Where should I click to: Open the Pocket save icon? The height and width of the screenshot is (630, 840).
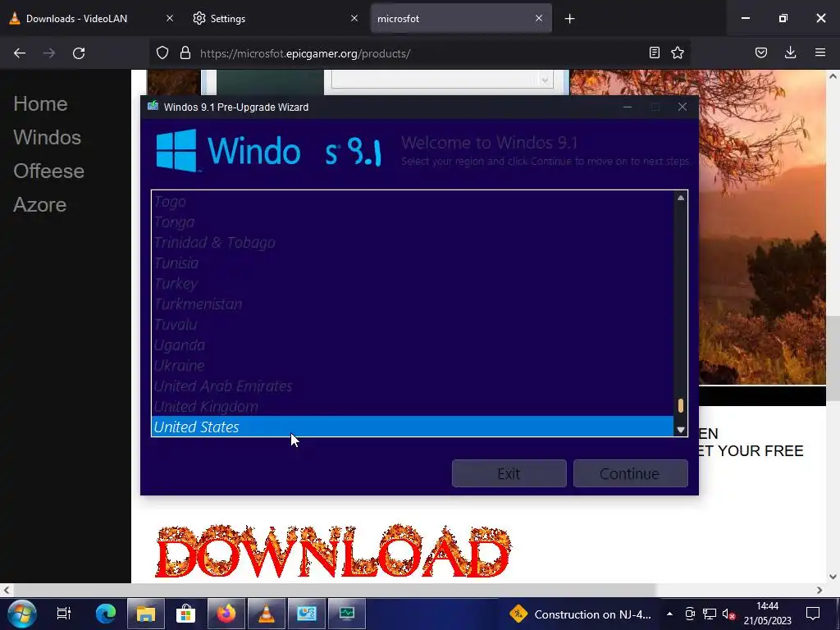pyautogui.click(x=760, y=52)
